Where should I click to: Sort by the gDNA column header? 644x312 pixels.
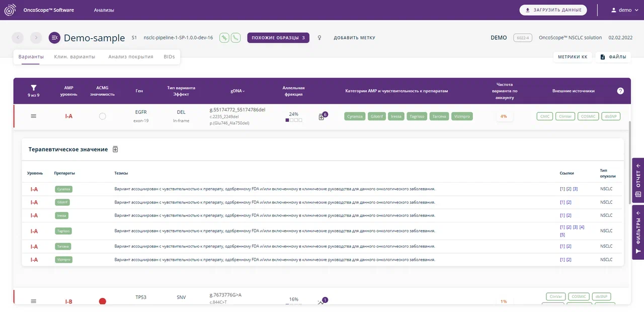pyautogui.click(x=238, y=91)
